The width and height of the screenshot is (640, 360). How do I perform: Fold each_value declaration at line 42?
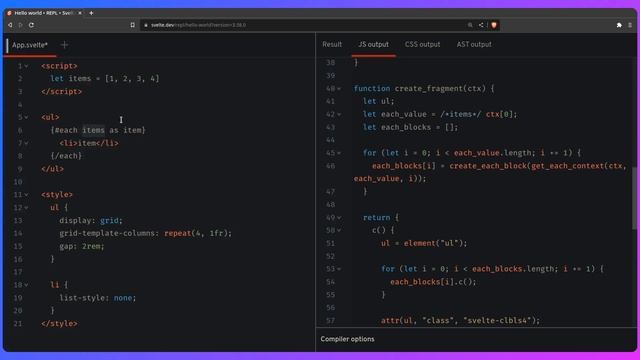[x=339, y=115]
